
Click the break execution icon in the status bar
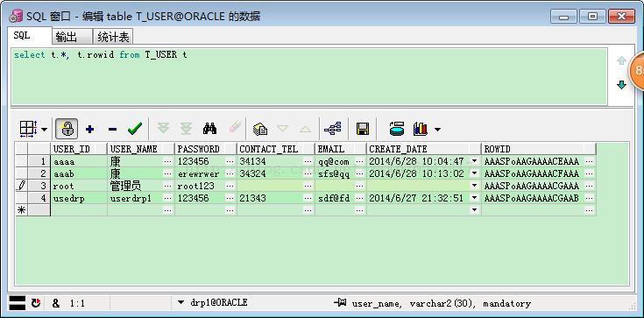point(36,303)
